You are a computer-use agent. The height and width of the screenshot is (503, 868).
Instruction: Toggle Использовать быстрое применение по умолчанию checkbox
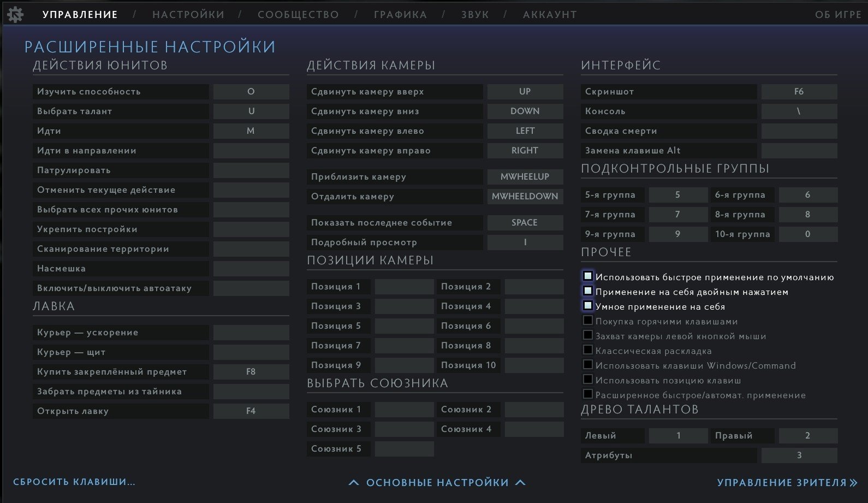click(588, 276)
